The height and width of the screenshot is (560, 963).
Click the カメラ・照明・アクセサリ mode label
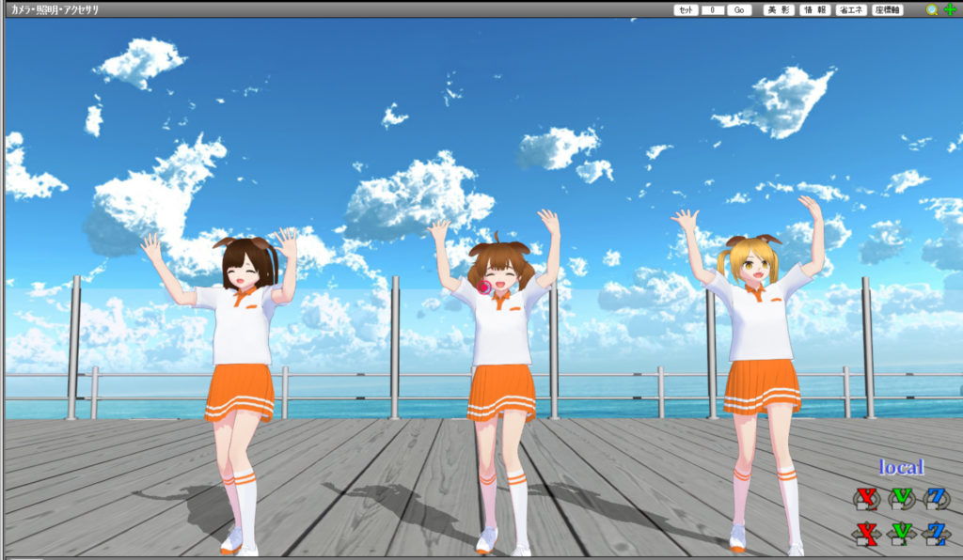pos(55,9)
